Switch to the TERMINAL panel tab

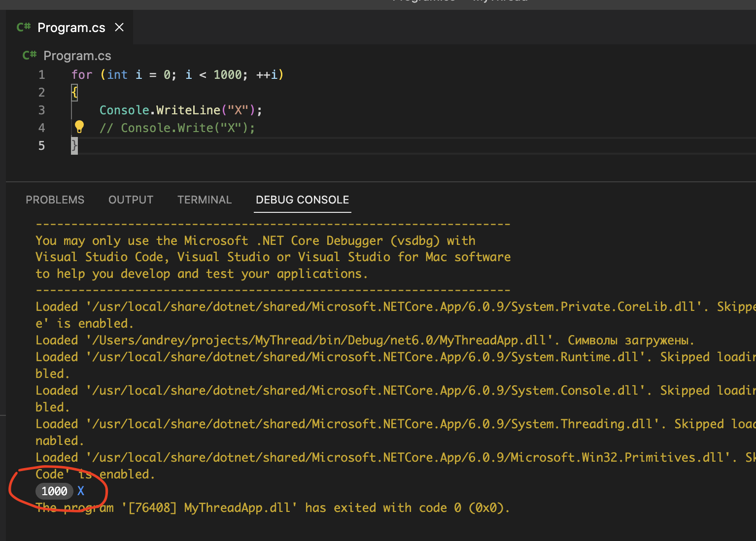pyautogui.click(x=205, y=200)
